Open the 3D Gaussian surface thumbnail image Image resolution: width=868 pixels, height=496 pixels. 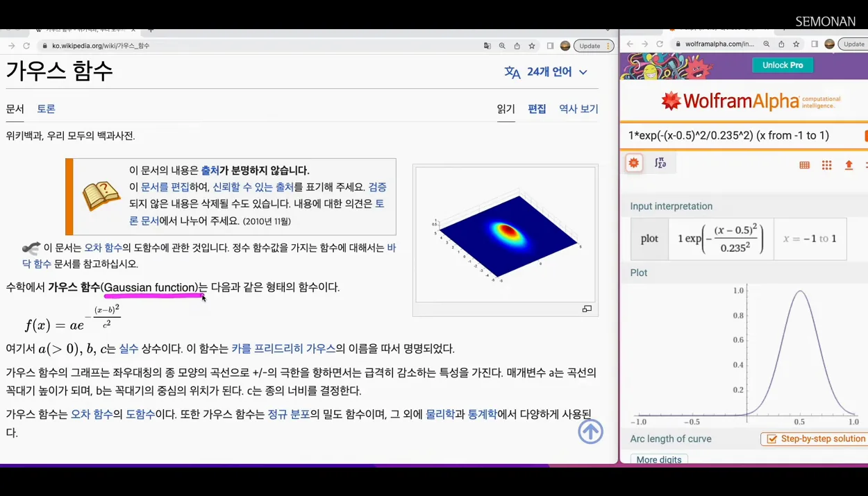coord(506,234)
